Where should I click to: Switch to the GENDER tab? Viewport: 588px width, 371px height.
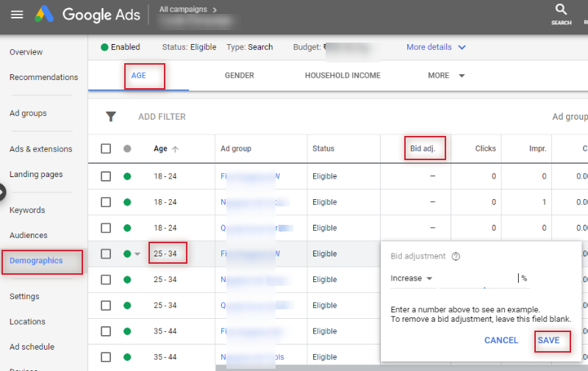tap(240, 76)
